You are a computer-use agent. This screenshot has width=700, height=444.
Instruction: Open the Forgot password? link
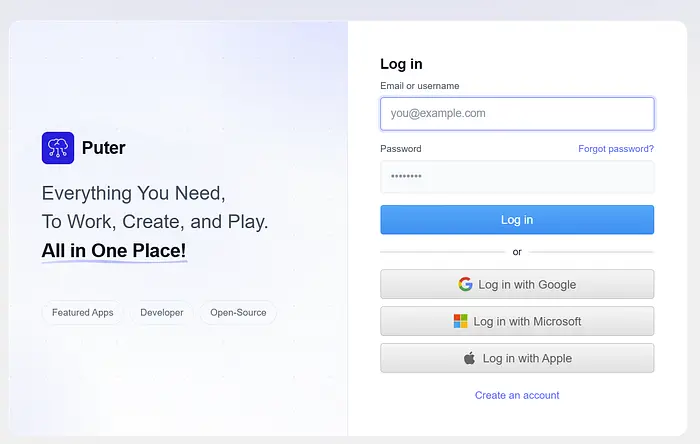tap(616, 149)
